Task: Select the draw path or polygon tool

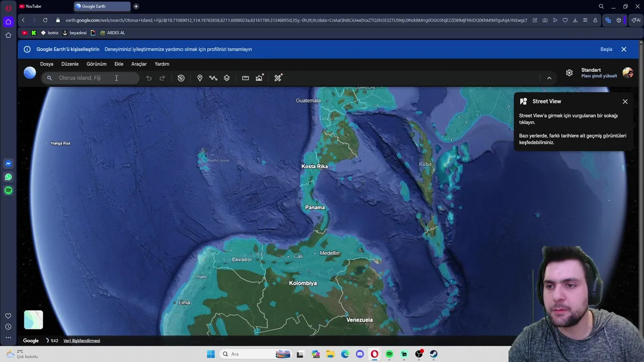Action: click(213, 78)
